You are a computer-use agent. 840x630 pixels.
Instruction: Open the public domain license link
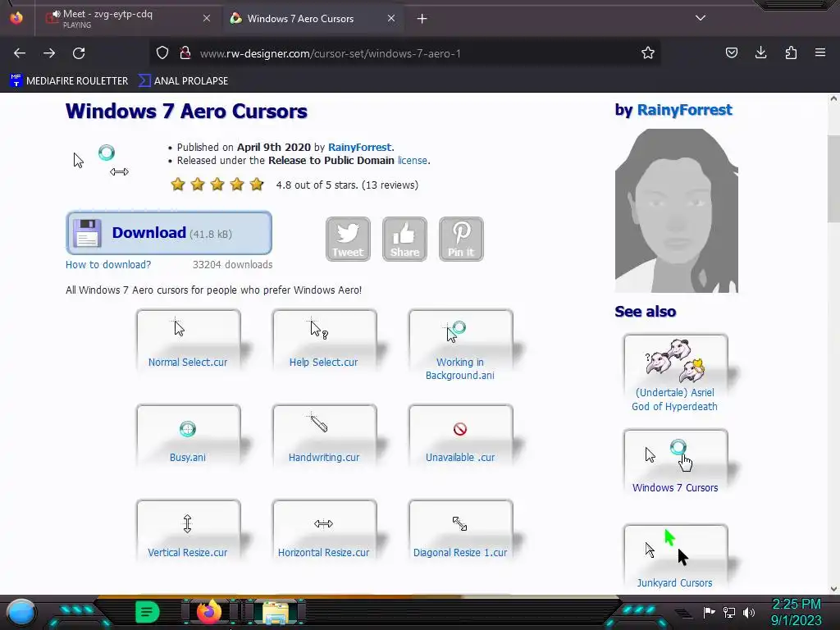(412, 161)
